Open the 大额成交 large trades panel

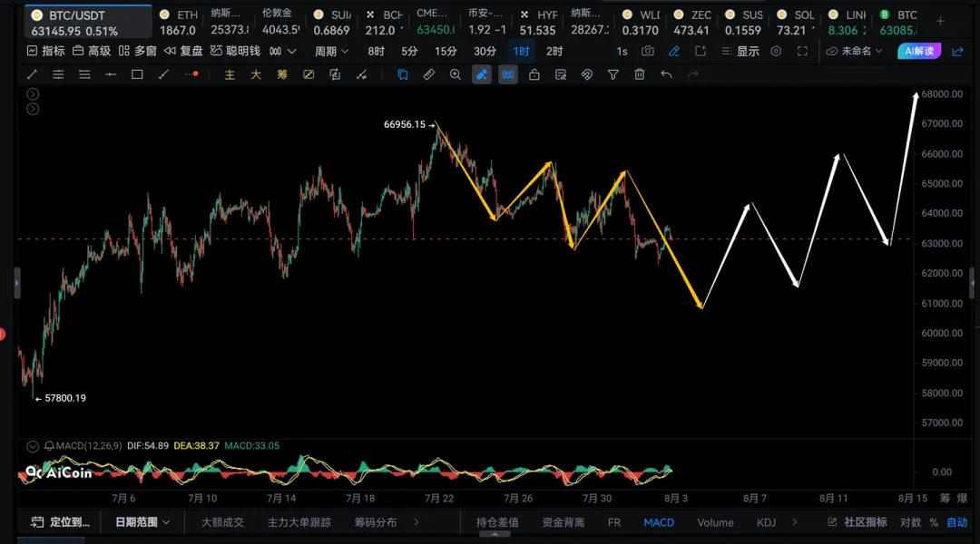[222, 522]
